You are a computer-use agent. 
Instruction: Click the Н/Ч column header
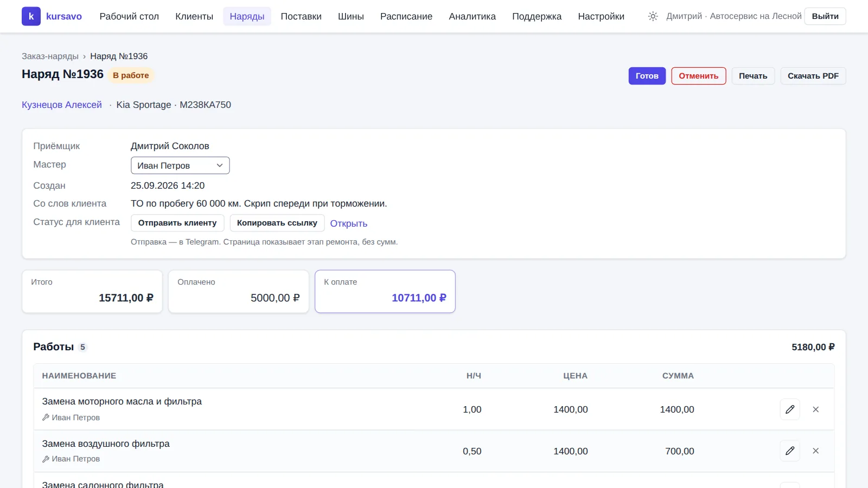click(474, 376)
